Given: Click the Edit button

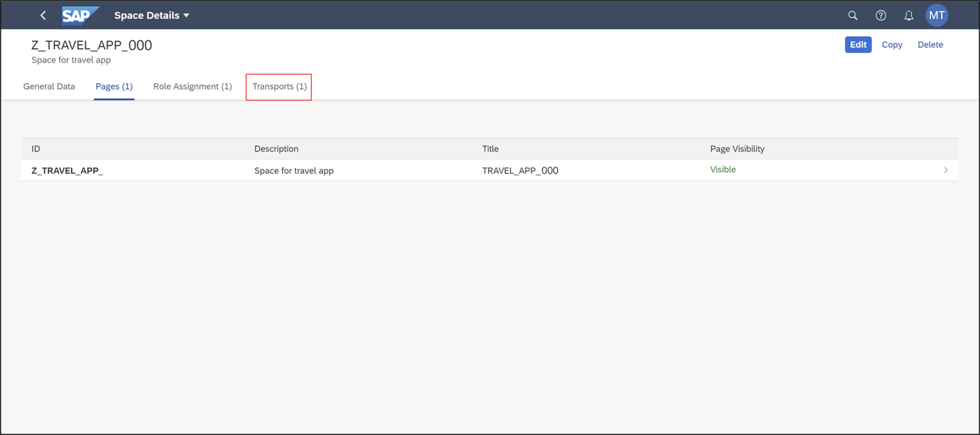Looking at the screenshot, I should (x=858, y=44).
